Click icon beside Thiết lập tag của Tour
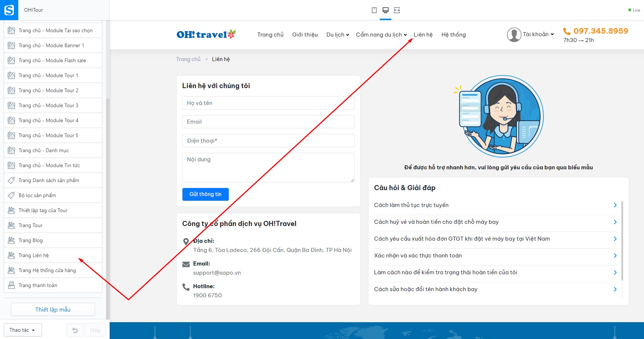644x339 pixels. [x=11, y=210]
